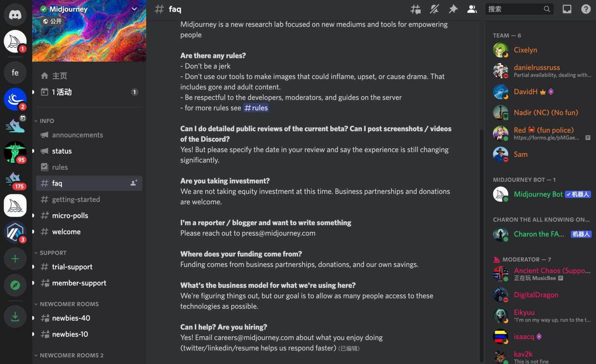Switch to the announcements channel

[77, 135]
